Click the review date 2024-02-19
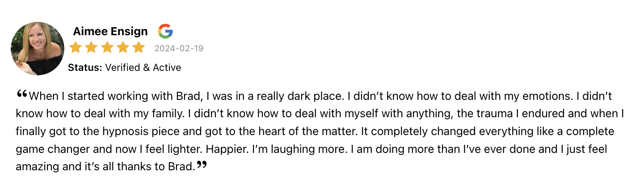Screen dimensions: 644x189 coord(179,48)
